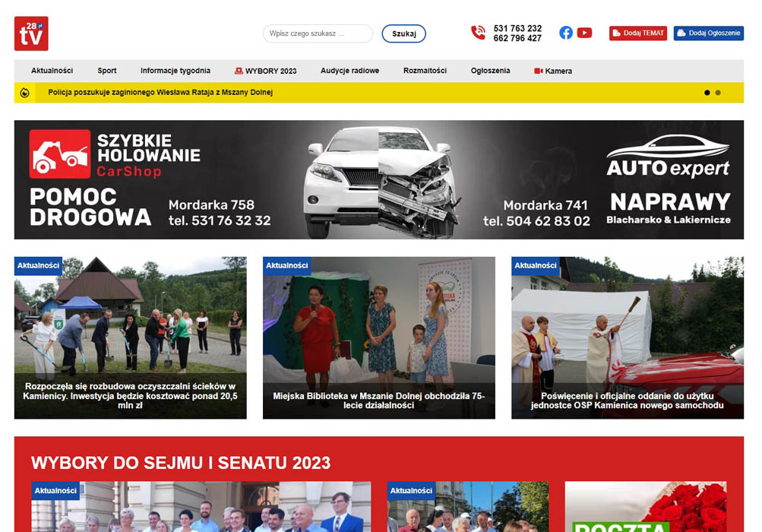Open the Audycje radiowe menu
This screenshot has width=762, height=532.
(349, 71)
